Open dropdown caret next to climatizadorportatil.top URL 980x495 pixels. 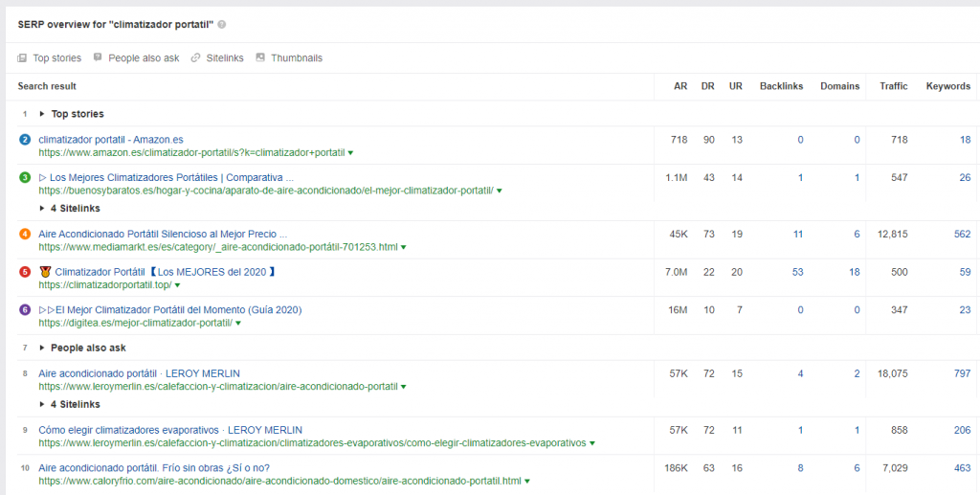click(177, 285)
